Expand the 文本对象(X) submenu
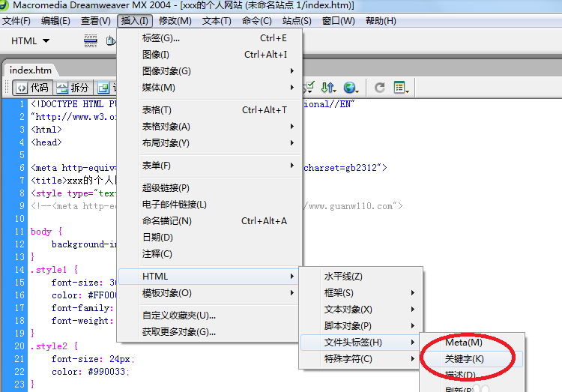The image size is (562, 392). pyautogui.click(x=361, y=310)
